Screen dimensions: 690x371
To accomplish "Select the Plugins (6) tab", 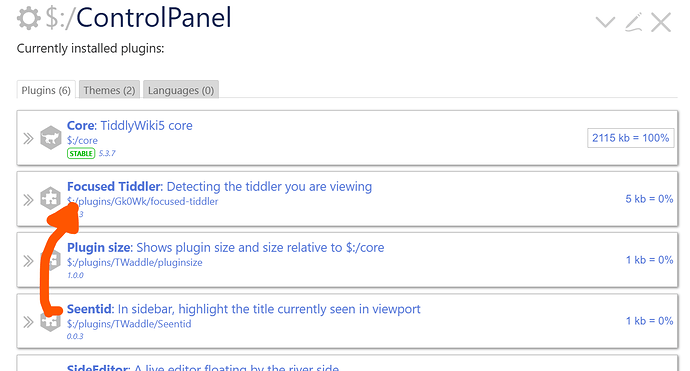I will click(x=46, y=90).
